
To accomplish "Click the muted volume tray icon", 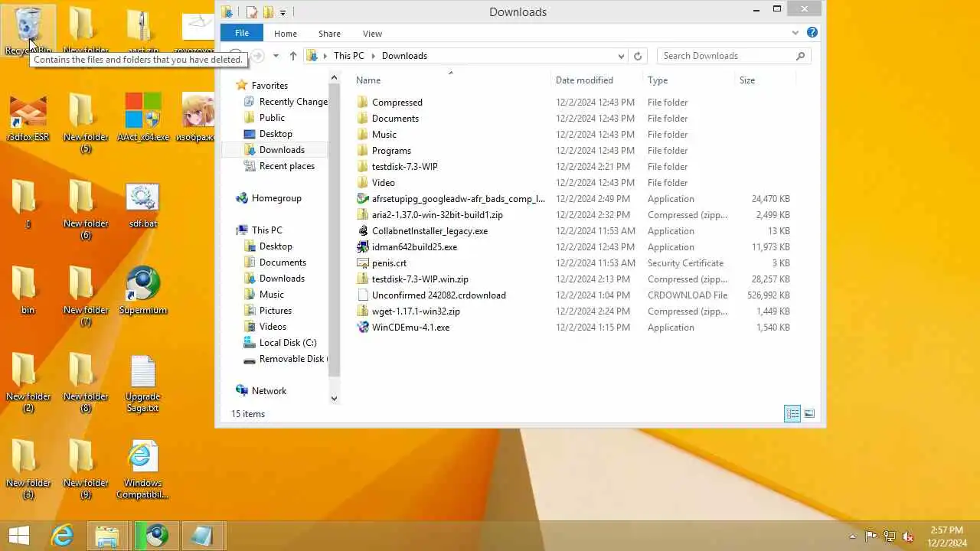I will pyautogui.click(x=908, y=536).
